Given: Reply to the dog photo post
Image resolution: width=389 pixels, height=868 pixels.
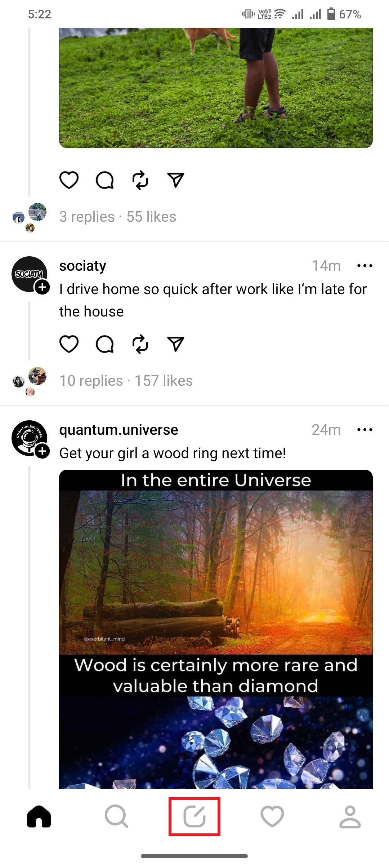Looking at the screenshot, I should pos(105,180).
